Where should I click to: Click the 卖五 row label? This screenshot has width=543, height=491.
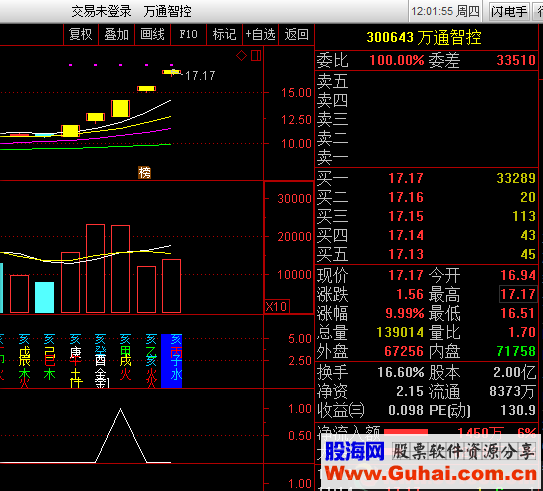coord(332,82)
